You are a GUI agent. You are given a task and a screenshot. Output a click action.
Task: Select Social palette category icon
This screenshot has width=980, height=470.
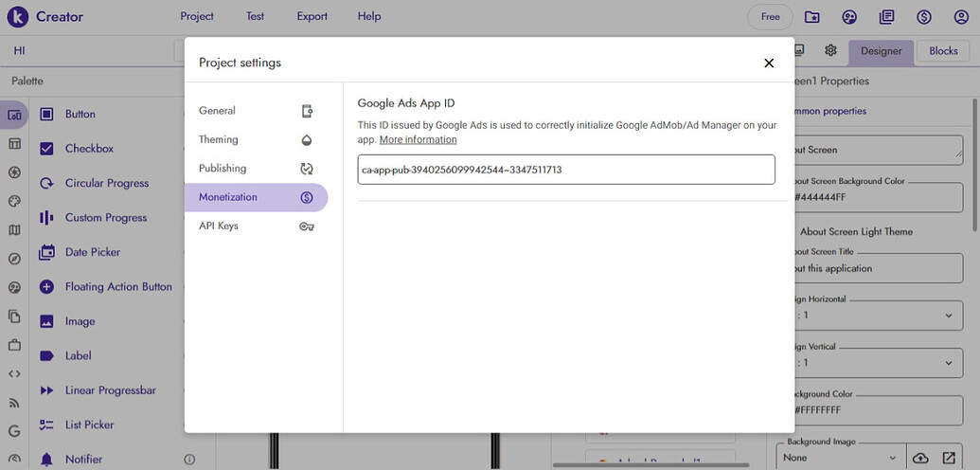(x=14, y=287)
